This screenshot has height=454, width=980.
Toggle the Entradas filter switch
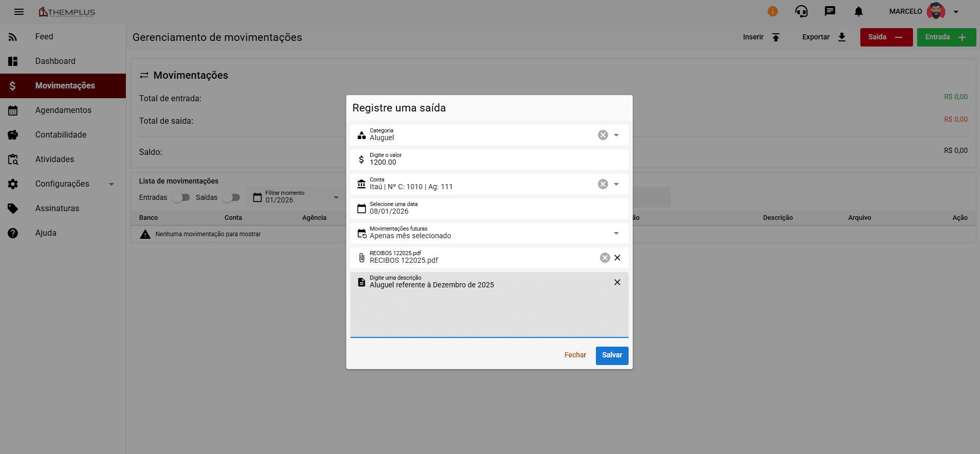[181, 197]
